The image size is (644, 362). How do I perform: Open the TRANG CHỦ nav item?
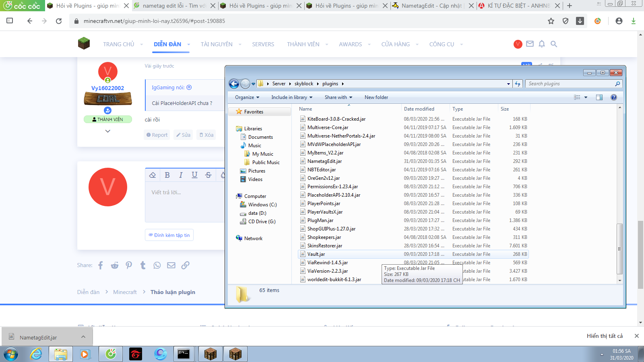119,44
